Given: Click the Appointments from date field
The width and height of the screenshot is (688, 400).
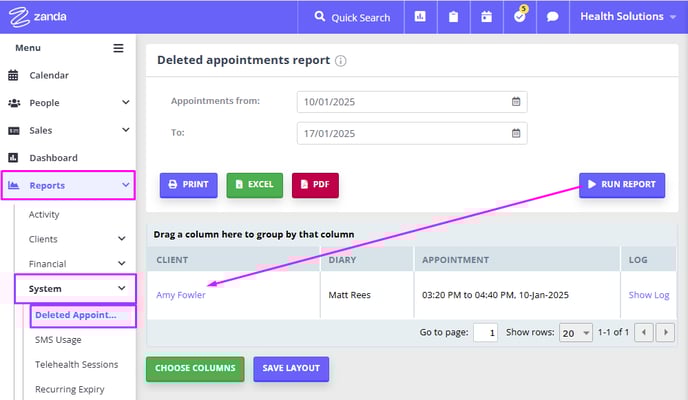Looking at the screenshot, I should point(412,102).
